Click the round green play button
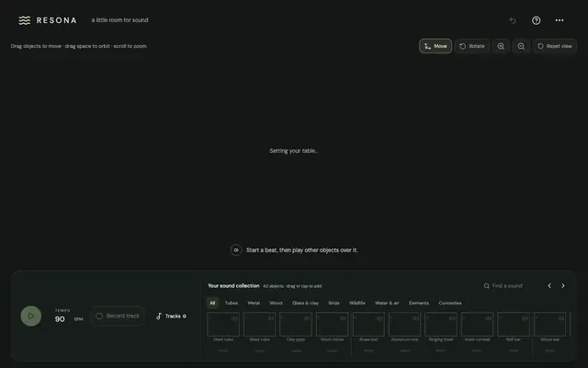 pyautogui.click(x=31, y=316)
